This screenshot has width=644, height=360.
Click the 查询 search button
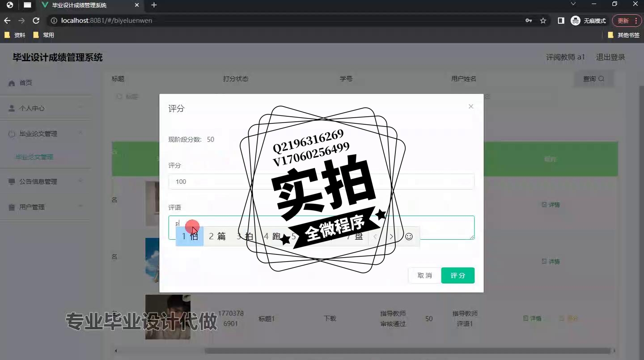(x=593, y=79)
